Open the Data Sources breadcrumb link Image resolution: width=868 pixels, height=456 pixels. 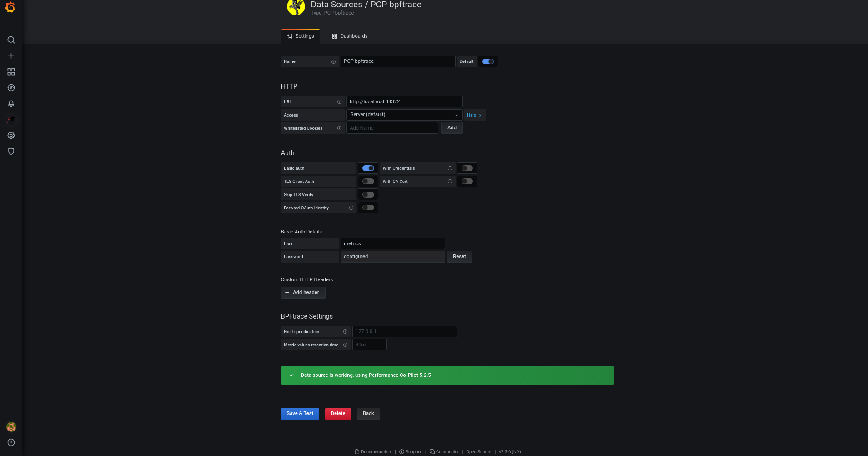point(336,5)
